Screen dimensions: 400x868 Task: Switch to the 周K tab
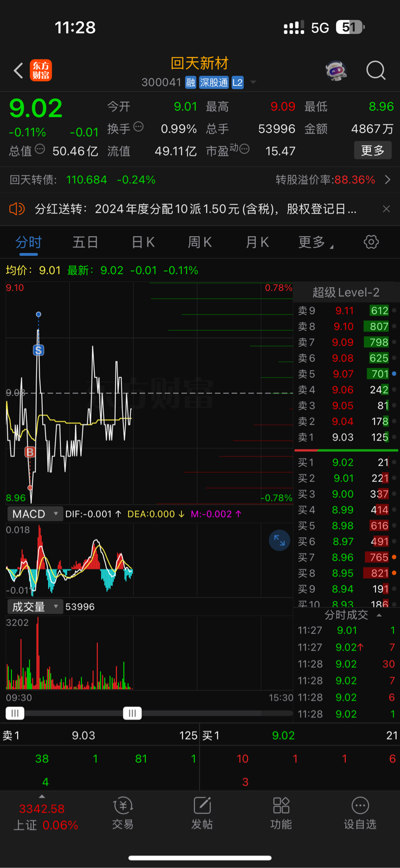pyautogui.click(x=199, y=242)
